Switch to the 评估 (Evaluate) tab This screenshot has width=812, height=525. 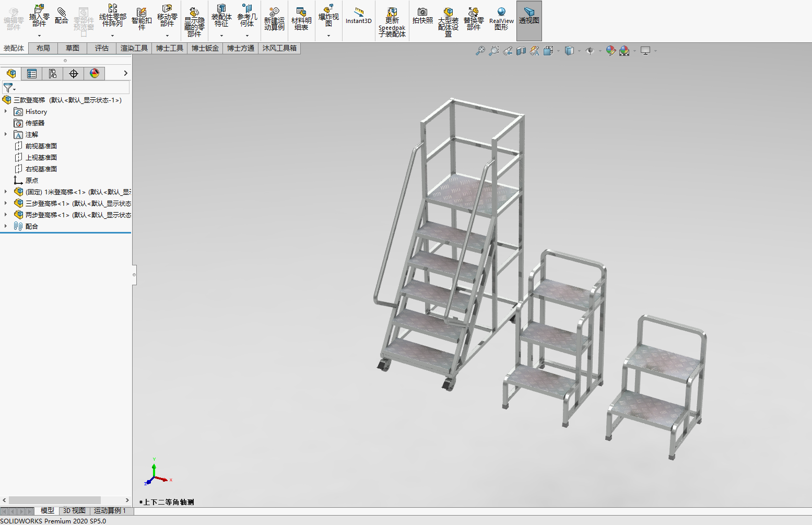coord(102,48)
